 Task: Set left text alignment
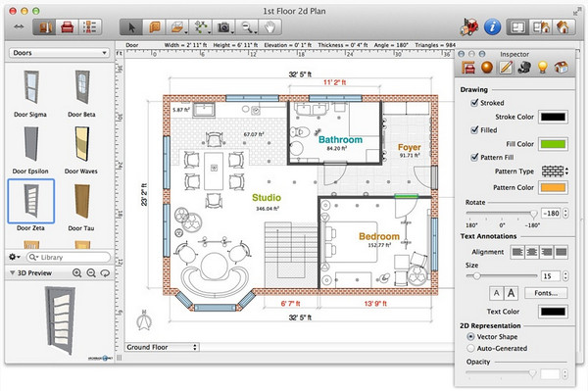click(517, 252)
